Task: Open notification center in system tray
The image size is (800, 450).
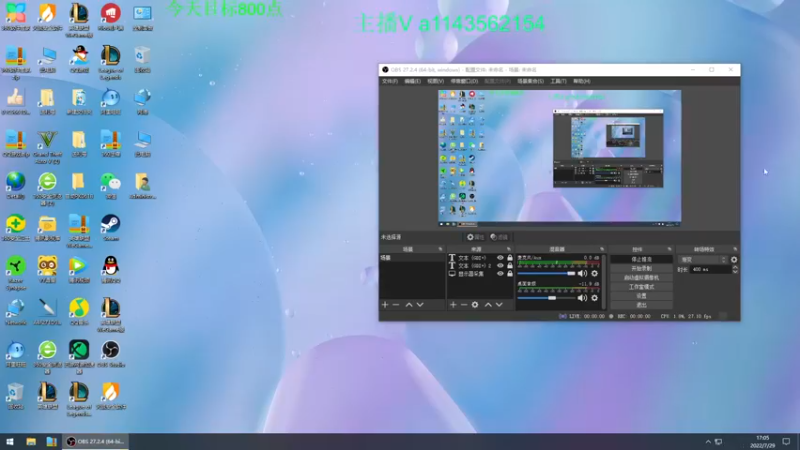Action: point(786,441)
